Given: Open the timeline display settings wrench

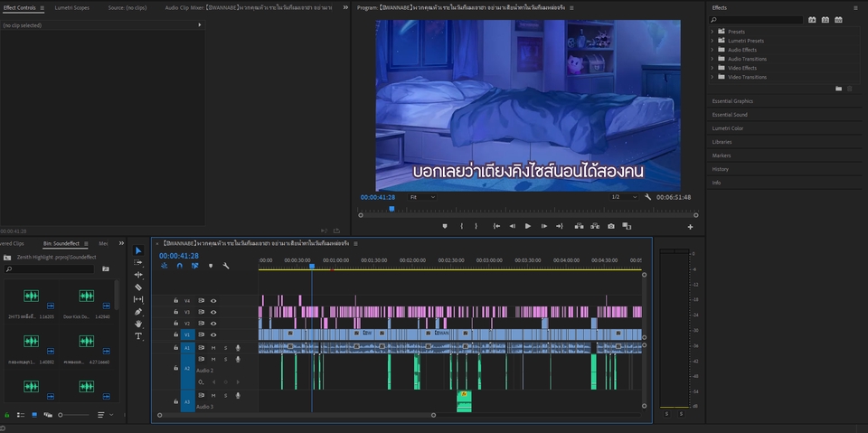Looking at the screenshot, I should tap(226, 266).
